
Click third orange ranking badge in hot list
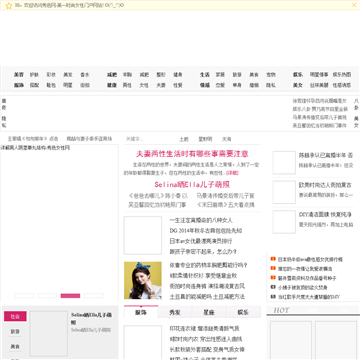click(x=273, y=277)
